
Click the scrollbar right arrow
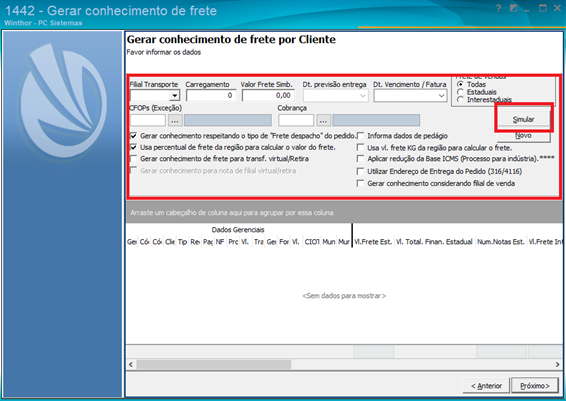point(558,365)
